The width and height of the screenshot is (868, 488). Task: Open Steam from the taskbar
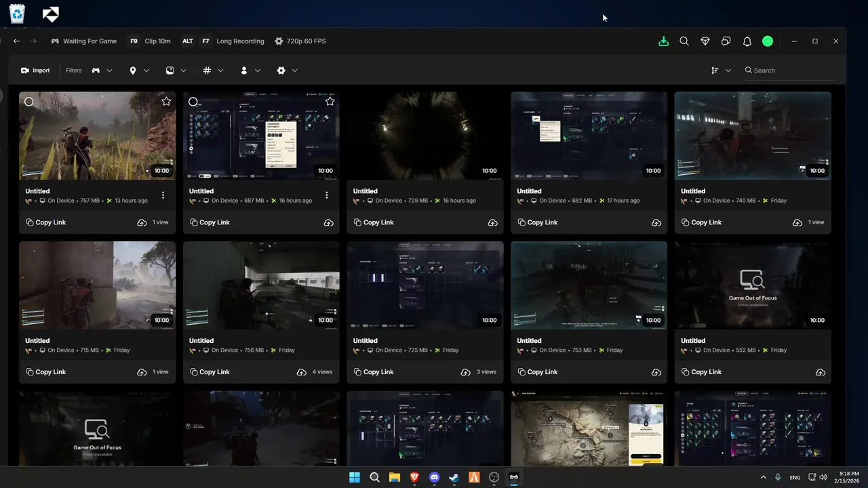(454, 477)
